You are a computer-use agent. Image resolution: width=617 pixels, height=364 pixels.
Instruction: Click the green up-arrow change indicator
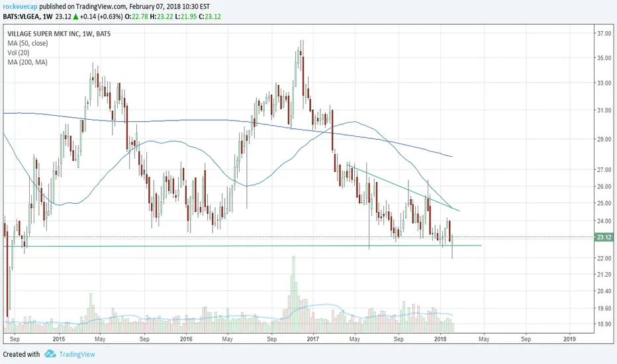click(x=75, y=17)
